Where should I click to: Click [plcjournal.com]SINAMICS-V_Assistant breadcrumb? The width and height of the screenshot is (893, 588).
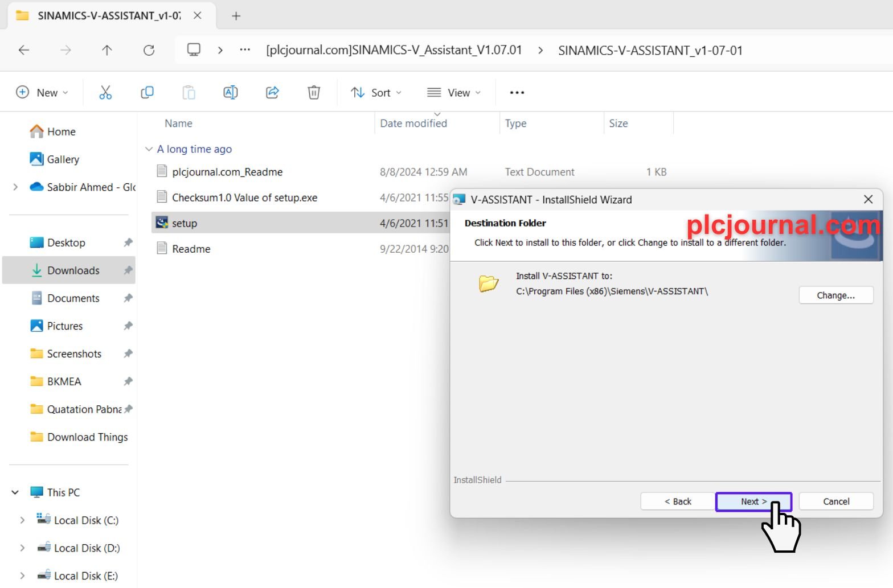click(x=394, y=50)
